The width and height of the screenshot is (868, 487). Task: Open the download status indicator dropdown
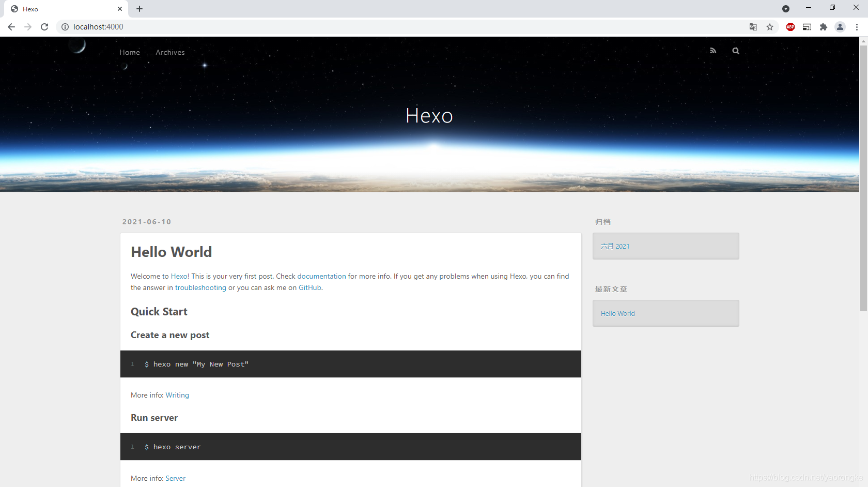[x=786, y=8]
